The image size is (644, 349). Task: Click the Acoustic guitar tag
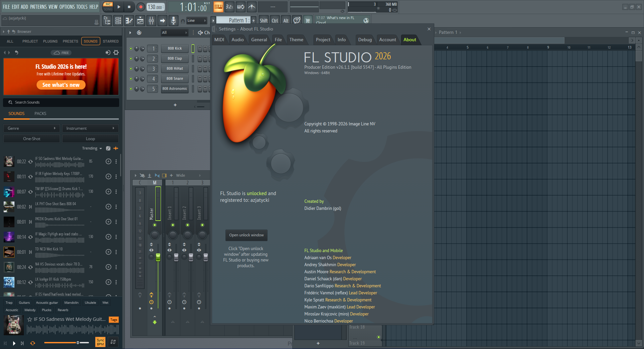coord(47,303)
